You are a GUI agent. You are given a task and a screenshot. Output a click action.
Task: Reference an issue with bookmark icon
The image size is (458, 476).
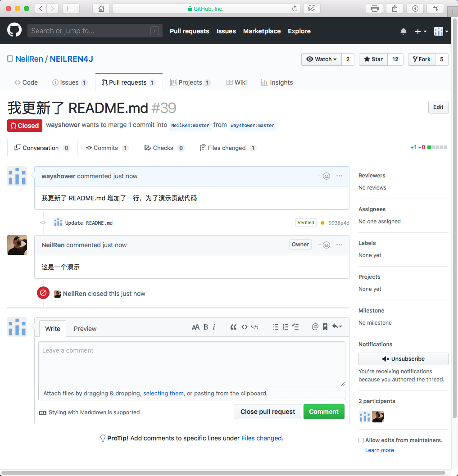tap(325, 327)
